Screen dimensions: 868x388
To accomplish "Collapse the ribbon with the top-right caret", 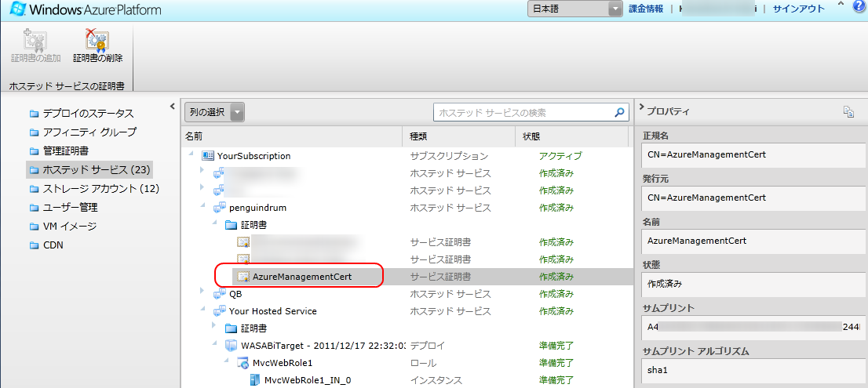I will [x=841, y=5].
